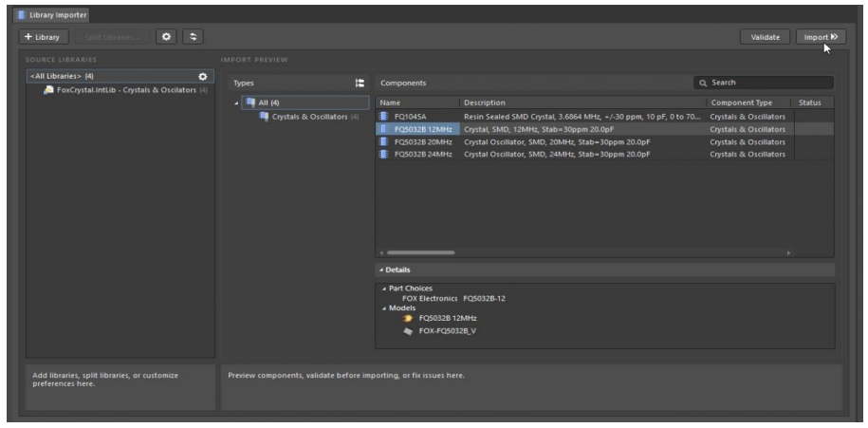The width and height of the screenshot is (868, 428).
Task: Click the FQ1045A component icon
Action: coord(383,117)
